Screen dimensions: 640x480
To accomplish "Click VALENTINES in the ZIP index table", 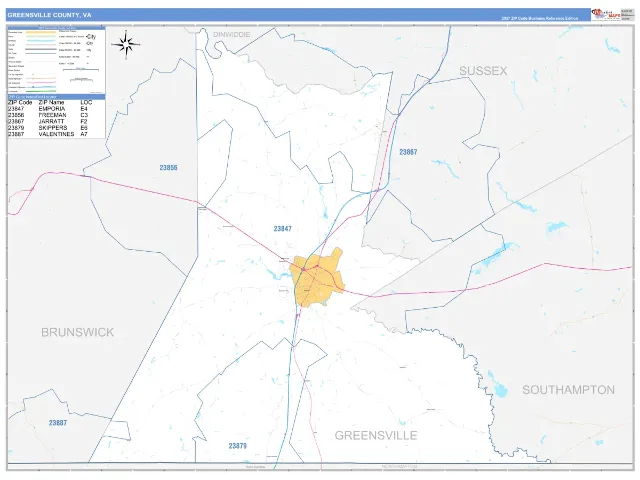I will click(56, 134).
